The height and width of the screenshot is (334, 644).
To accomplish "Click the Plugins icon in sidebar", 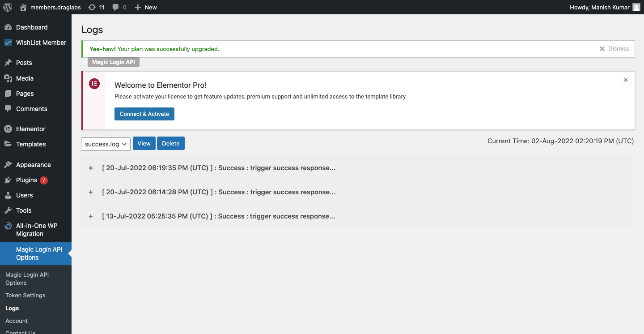I will click(8, 180).
